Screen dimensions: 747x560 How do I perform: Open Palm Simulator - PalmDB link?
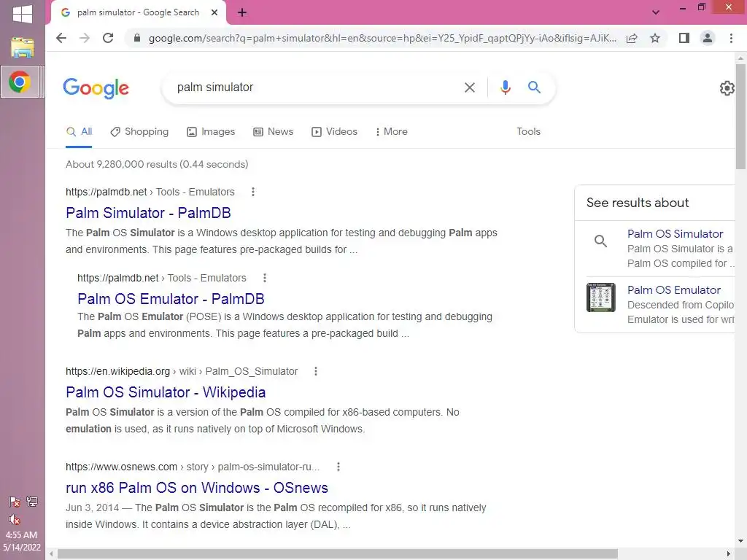pos(148,213)
